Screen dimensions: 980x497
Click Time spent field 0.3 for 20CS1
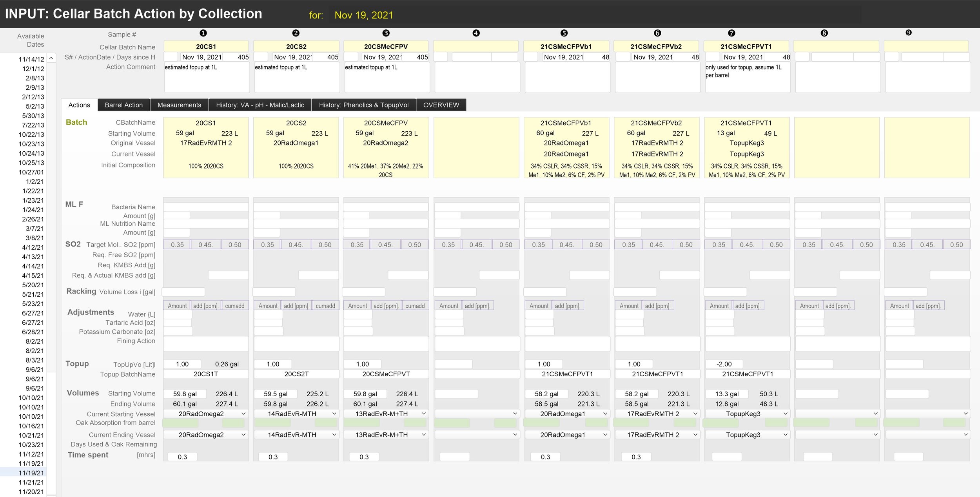[182, 457]
